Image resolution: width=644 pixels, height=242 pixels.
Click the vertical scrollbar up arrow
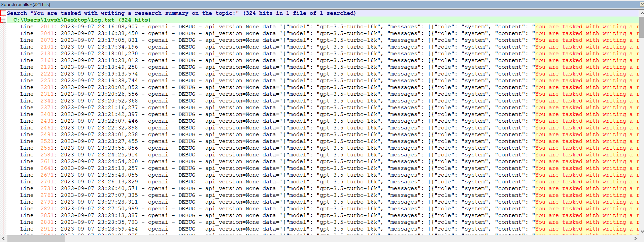pos(642,13)
